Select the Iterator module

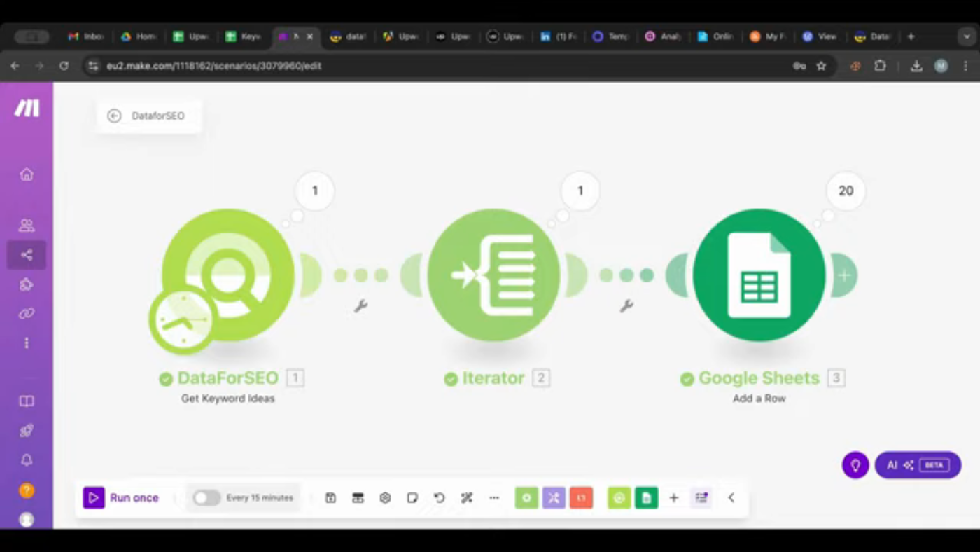click(x=493, y=275)
